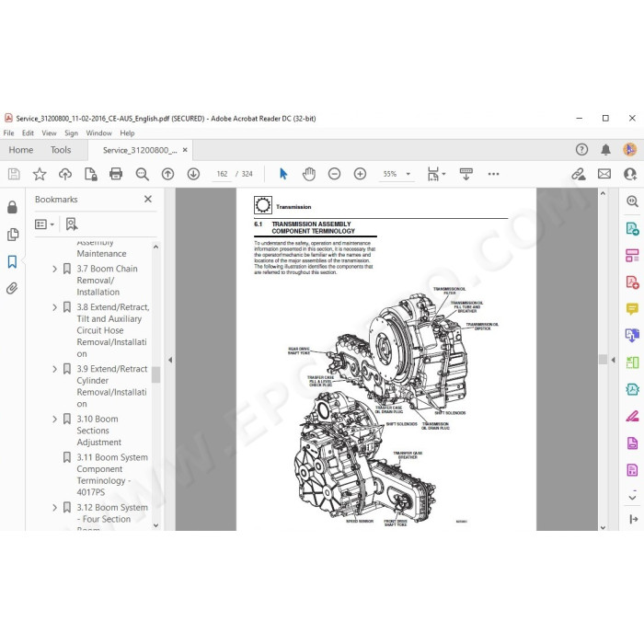644x644 pixels.
Task: Open Help menu
Action: click(127, 133)
